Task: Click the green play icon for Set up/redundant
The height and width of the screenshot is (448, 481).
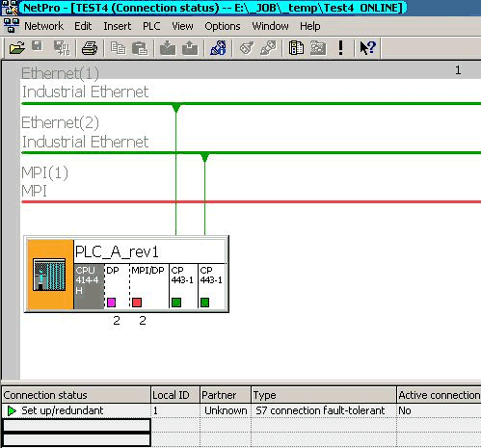Action: pos(12,410)
